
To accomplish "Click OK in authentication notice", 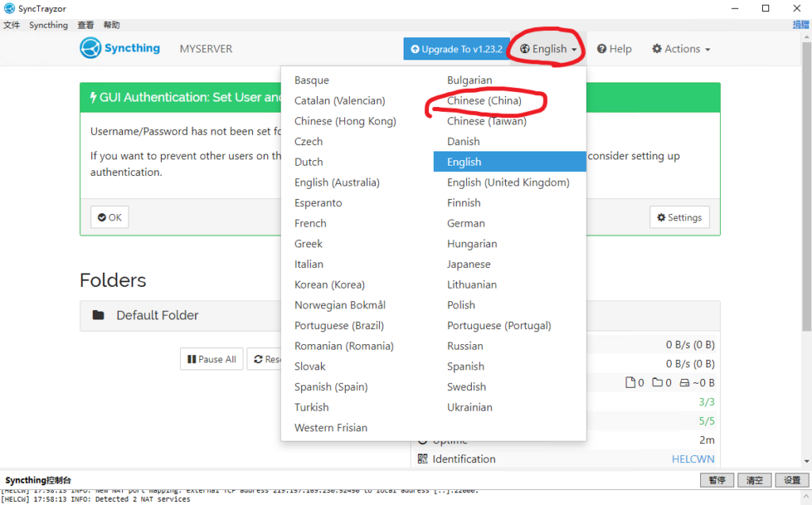I will coord(109,217).
